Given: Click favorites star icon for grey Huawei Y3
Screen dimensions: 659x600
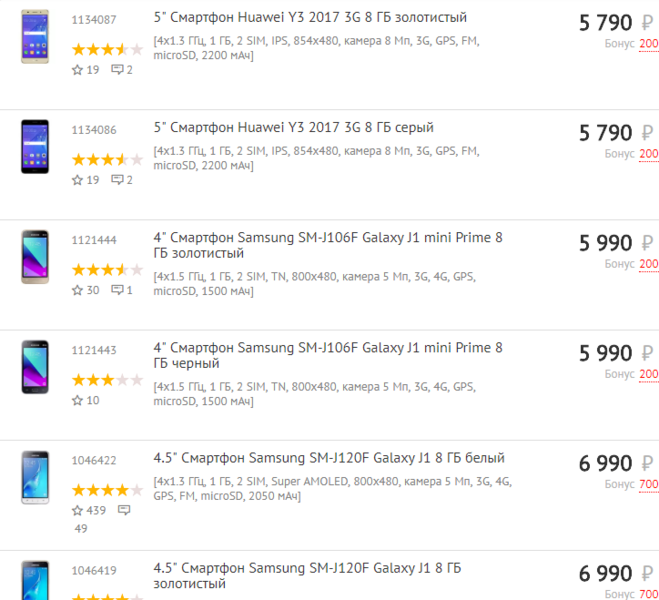Looking at the screenshot, I should [x=77, y=180].
